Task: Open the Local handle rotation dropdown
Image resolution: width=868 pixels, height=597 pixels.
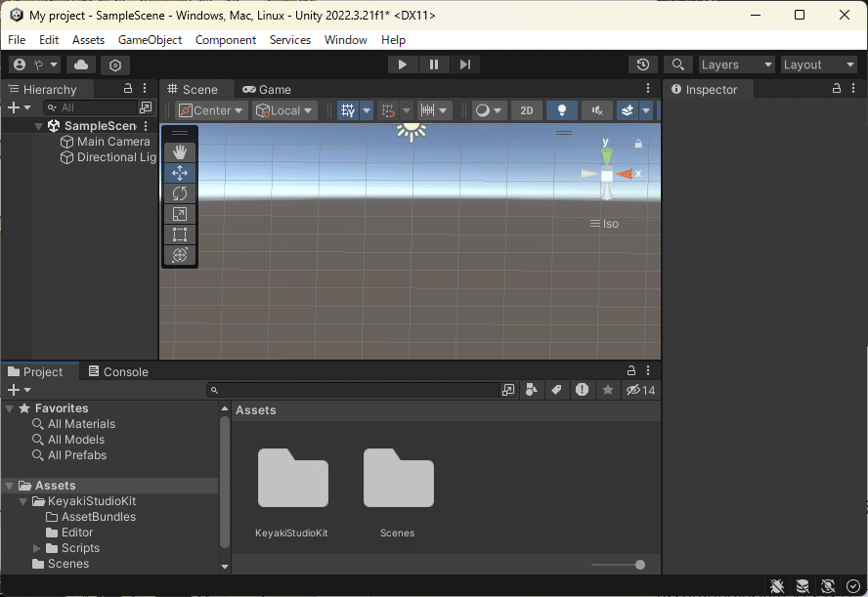Action: coord(284,110)
